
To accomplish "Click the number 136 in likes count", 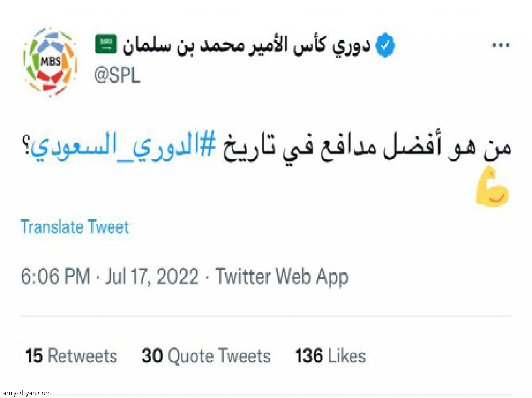I will [309, 356].
